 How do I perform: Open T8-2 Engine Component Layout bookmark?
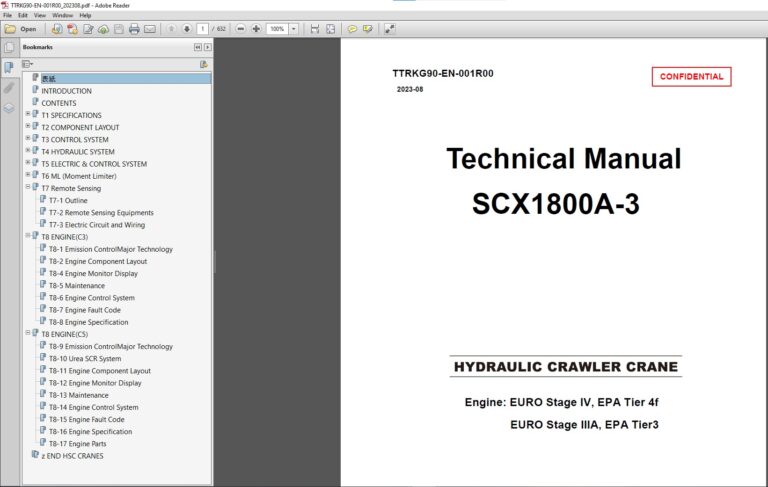(x=98, y=262)
